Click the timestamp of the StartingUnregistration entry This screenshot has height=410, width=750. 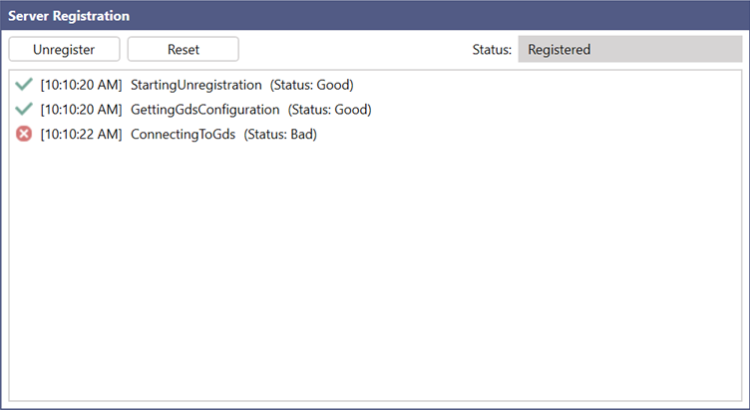[x=81, y=85]
